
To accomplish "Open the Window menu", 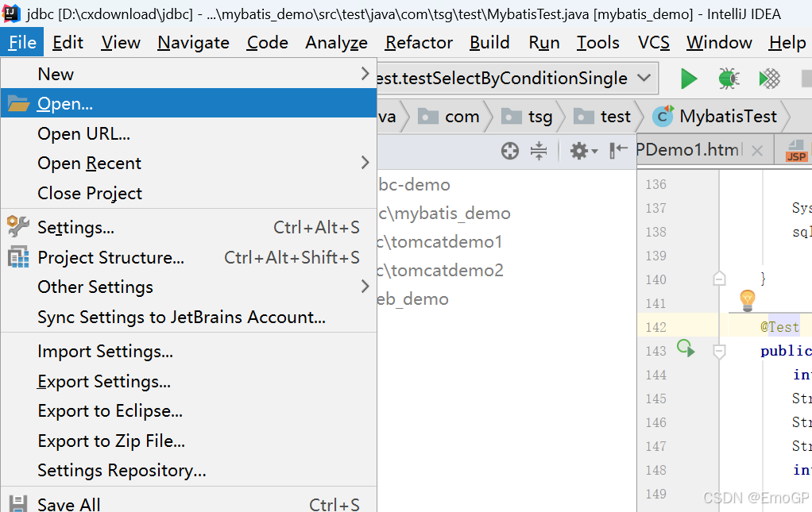I will (x=719, y=42).
